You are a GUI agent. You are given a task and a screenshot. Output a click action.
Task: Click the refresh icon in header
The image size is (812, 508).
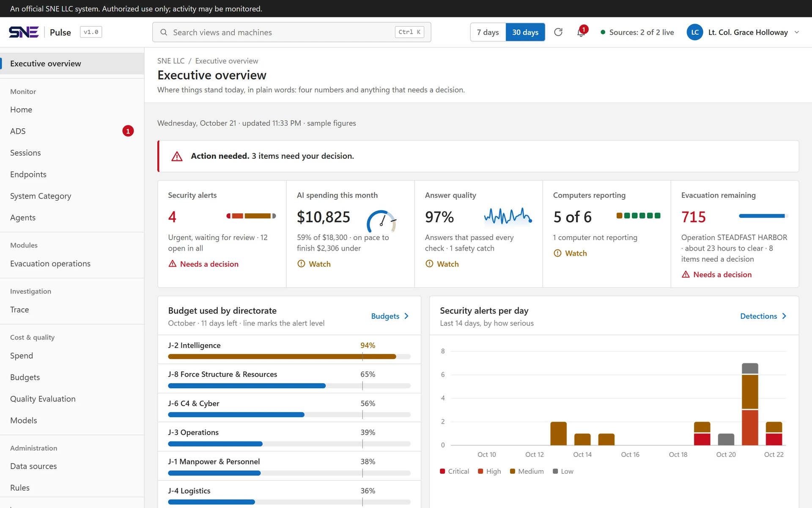pos(558,32)
